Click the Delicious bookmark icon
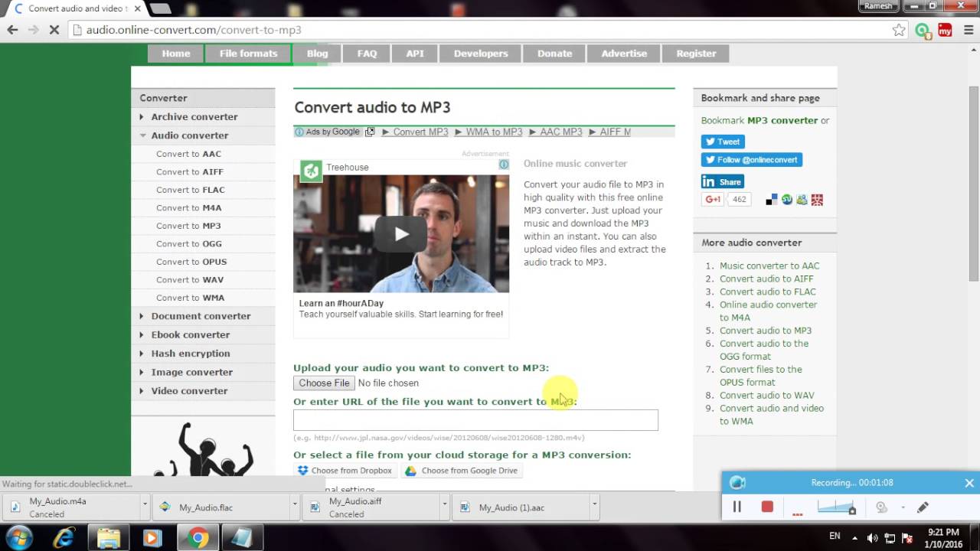Screen dimensions: 980x551 [771, 200]
